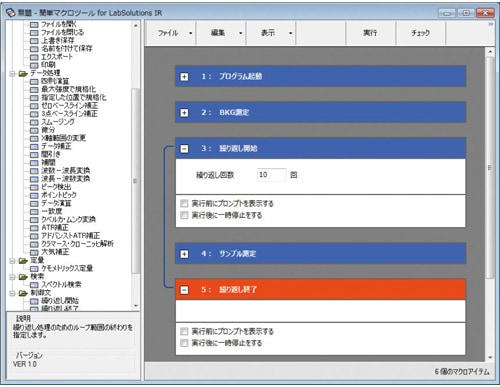Click the icon next to 指定した位置で規格化

click(34, 98)
